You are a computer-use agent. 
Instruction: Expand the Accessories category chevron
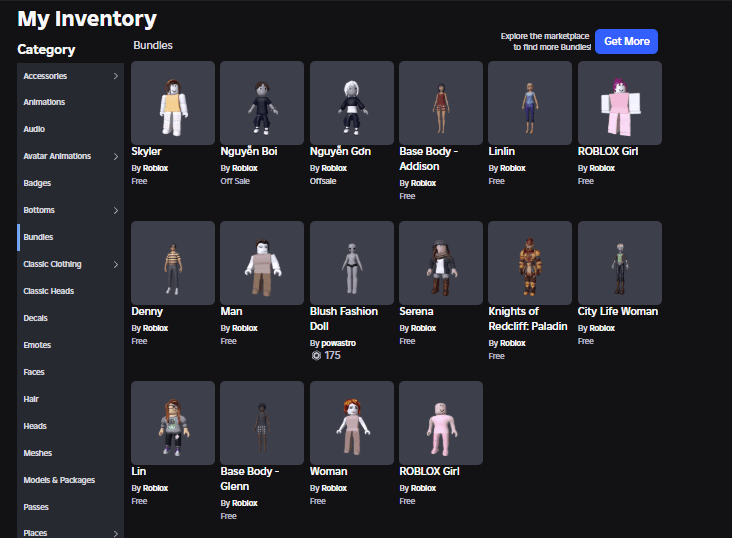pyautogui.click(x=116, y=76)
